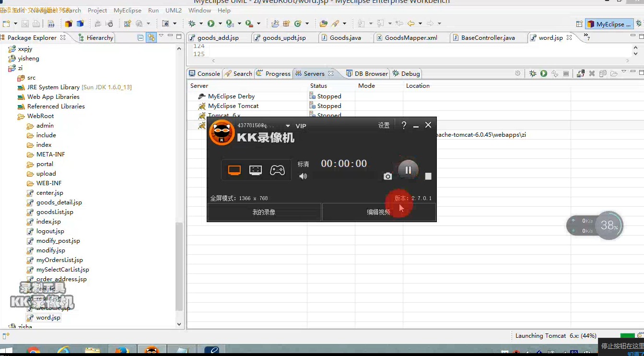Select MyEclipse Derby server row
644x356 pixels.
[x=232, y=96]
